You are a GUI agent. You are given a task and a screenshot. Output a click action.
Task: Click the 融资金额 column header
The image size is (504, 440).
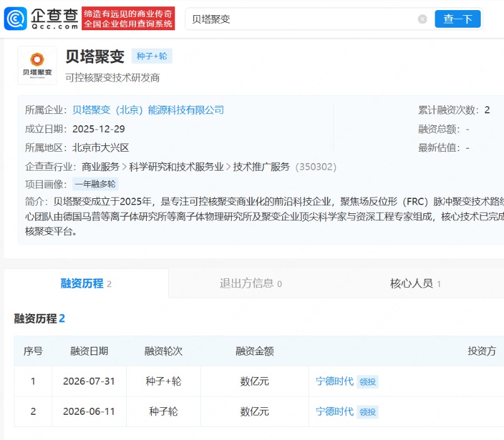click(255, 351)
